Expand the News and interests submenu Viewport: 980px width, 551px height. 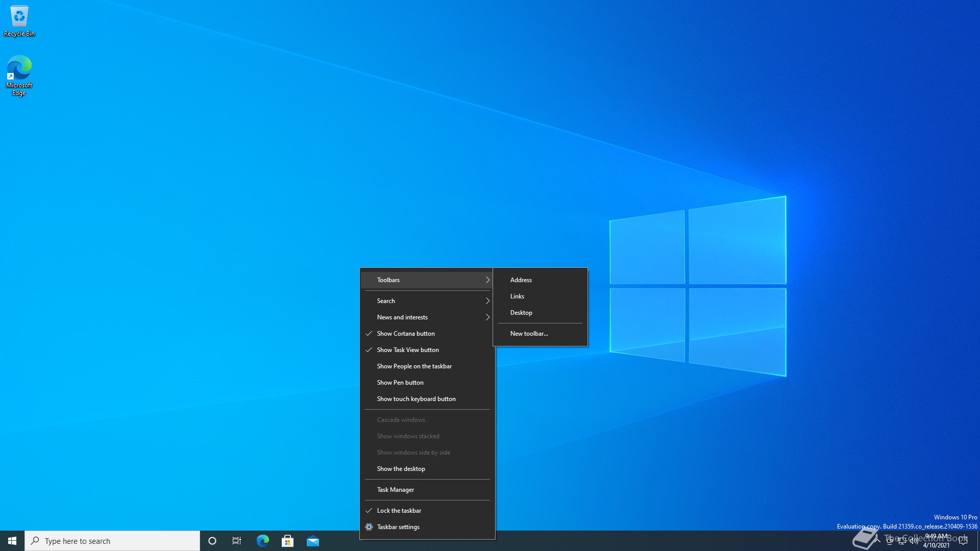pyautogui.click(x=427, y=317)
